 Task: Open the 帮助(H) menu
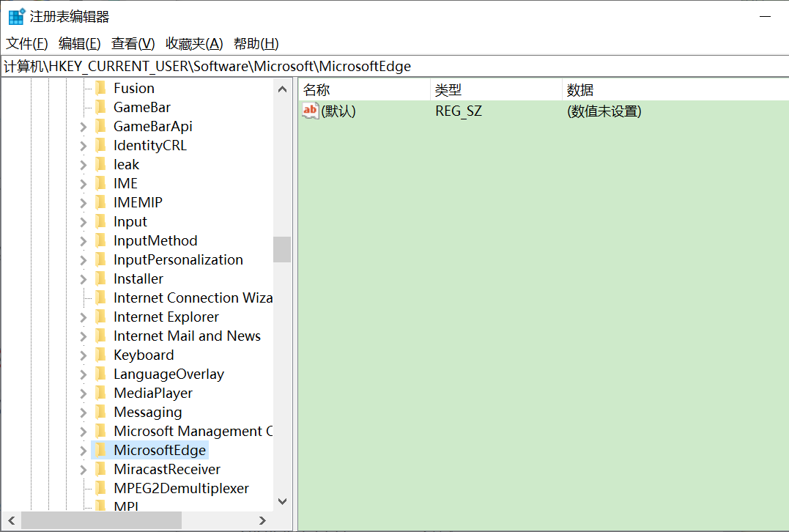pos(256,44)
